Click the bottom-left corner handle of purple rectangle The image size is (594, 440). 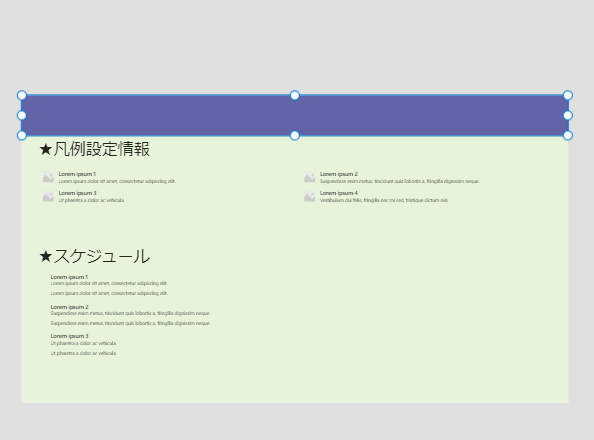tap(22, 135)
